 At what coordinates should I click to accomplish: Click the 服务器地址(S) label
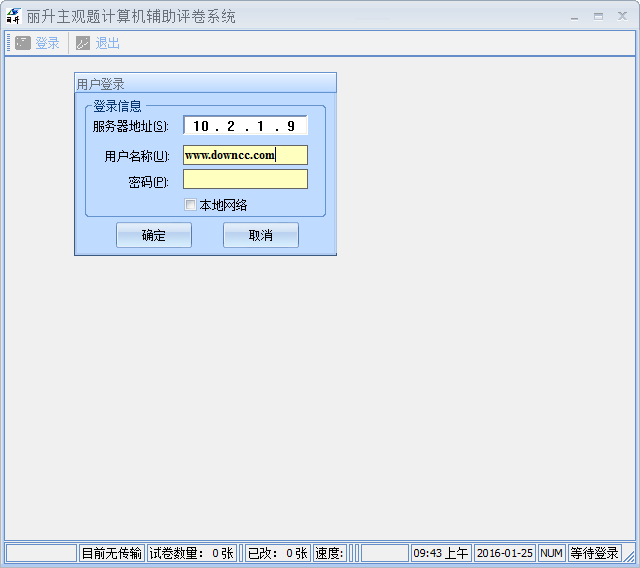coord(130,126)
